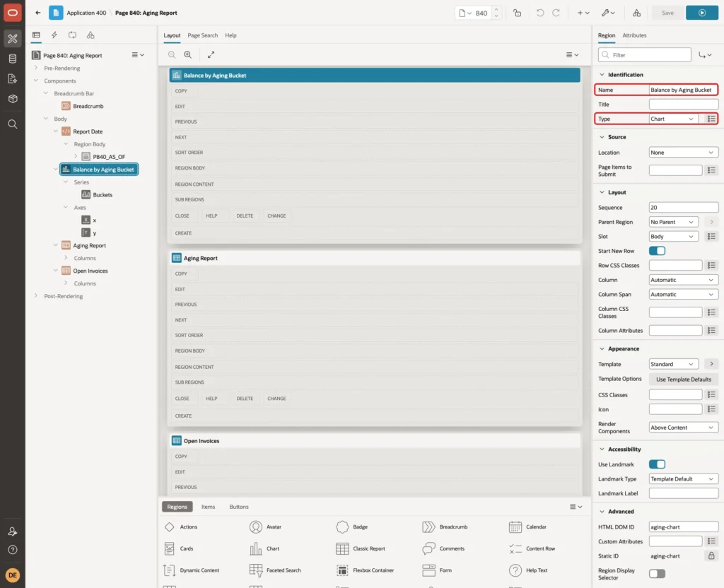Open the help question mark icon
The height and width of the screenshot is (588, 724).
[13, 550]
